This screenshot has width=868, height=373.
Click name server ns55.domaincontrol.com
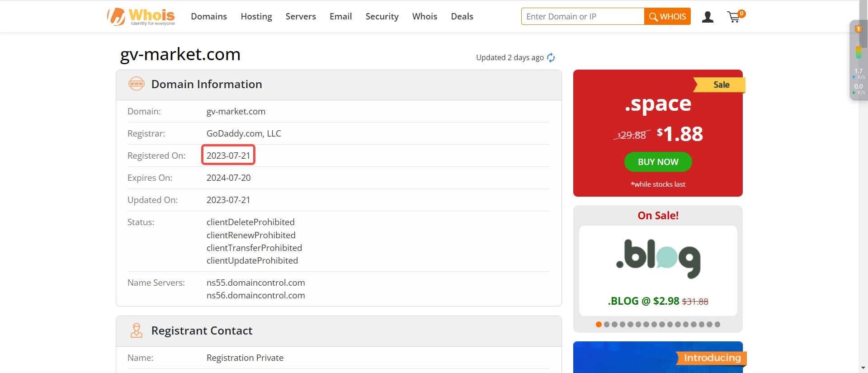click(256, 283)
